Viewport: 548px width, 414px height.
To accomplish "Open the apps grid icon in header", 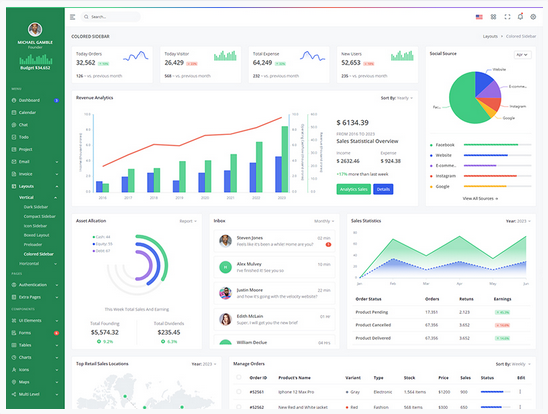I will point(493,17).
